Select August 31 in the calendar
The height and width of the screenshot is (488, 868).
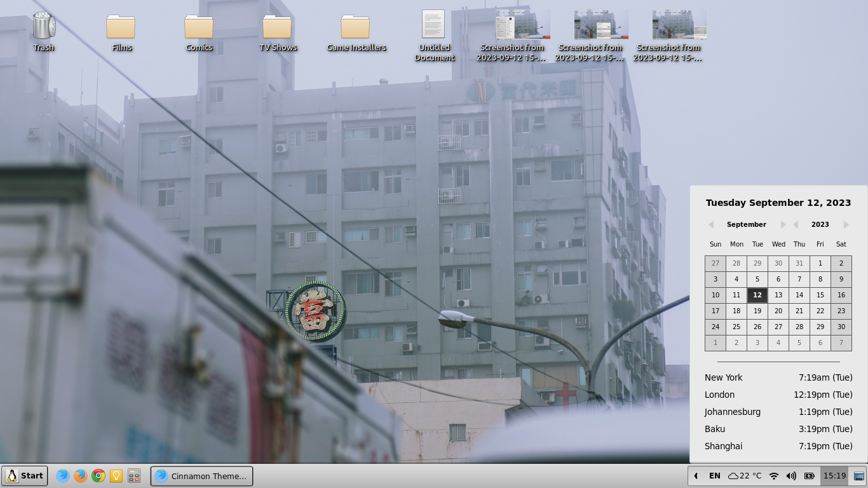[x=799, y=263]
